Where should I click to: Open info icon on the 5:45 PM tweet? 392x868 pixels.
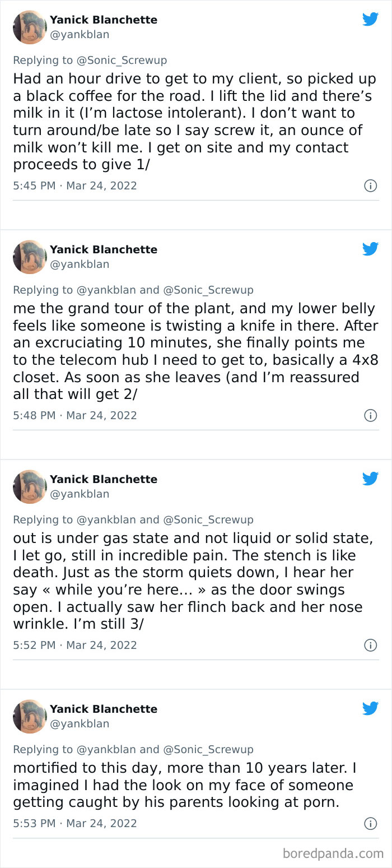[x=370, y=185]
